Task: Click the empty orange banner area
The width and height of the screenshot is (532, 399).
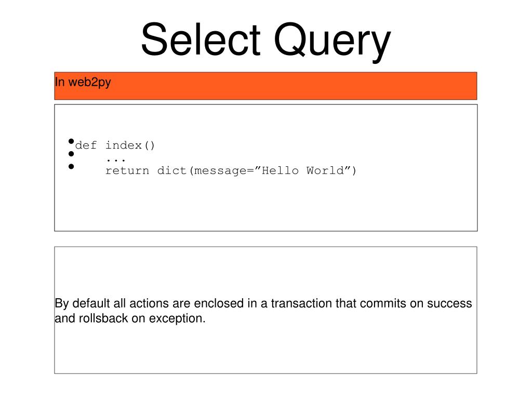Action: click(312, 86)
